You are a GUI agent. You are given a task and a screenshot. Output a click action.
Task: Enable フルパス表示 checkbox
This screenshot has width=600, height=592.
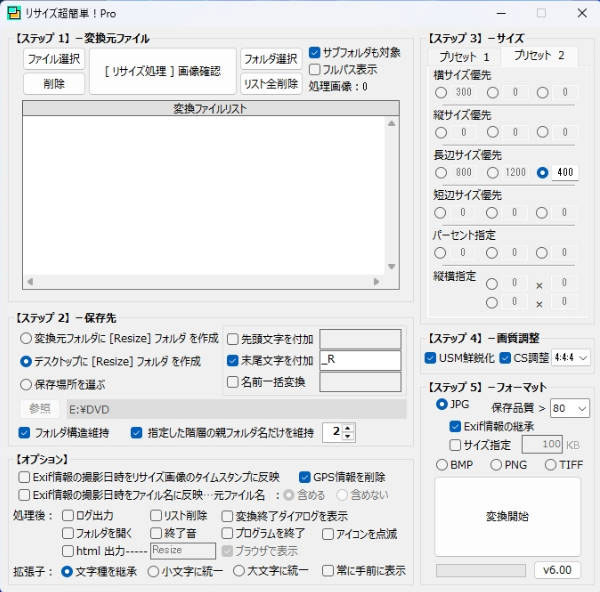(314, 70)
